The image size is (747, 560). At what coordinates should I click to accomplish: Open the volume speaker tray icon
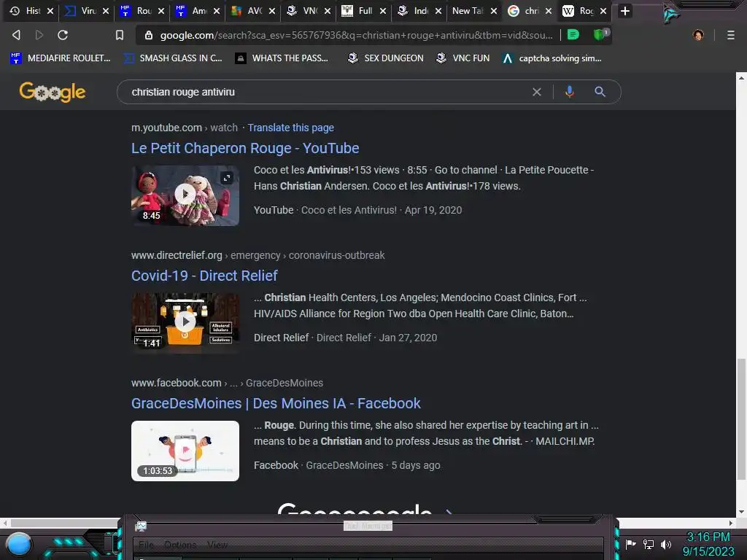click(x=665, y=544)
